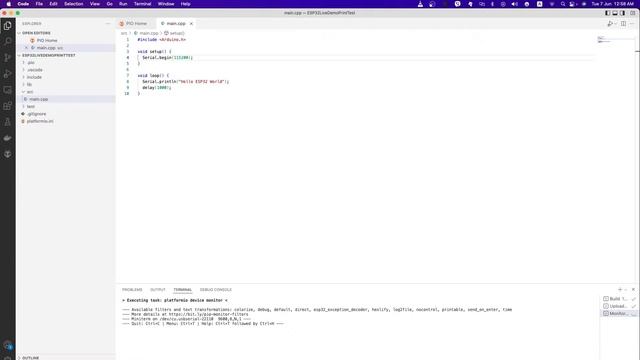Open the Run and Debug view
The height and width of the screenshot is (360, 640).
click(8, 74)
